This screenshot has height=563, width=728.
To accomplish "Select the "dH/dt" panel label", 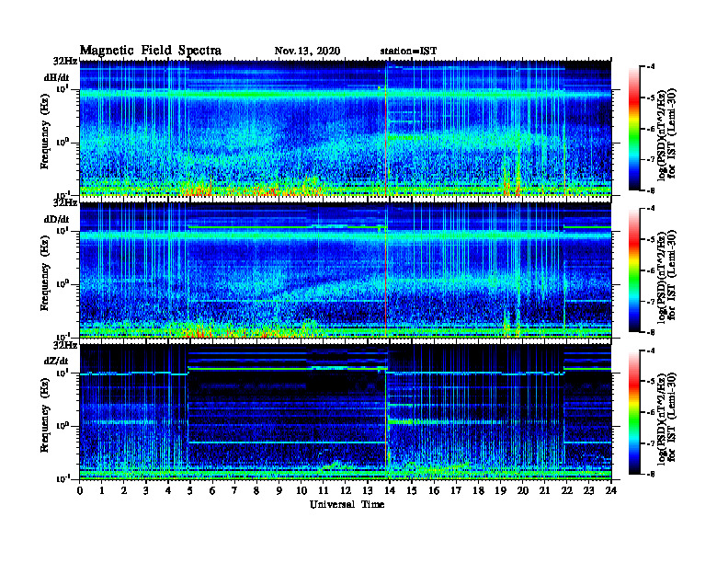I will [x=57, y=77].
